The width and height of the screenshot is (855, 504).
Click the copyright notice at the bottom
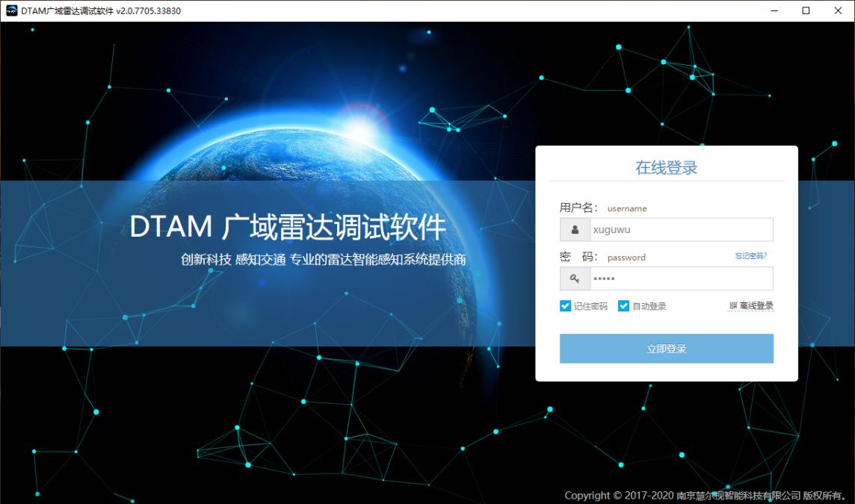pos(703,495)
